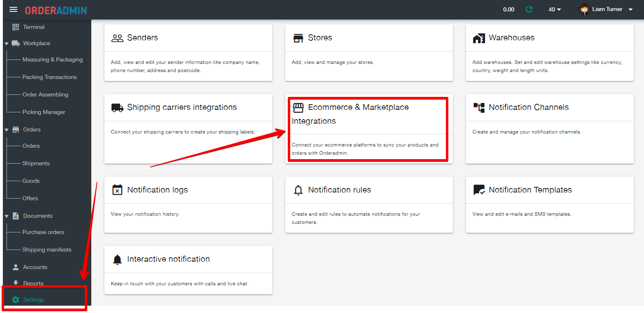Open Packing Transactions
644x313 pixels.
click(49, 77)
